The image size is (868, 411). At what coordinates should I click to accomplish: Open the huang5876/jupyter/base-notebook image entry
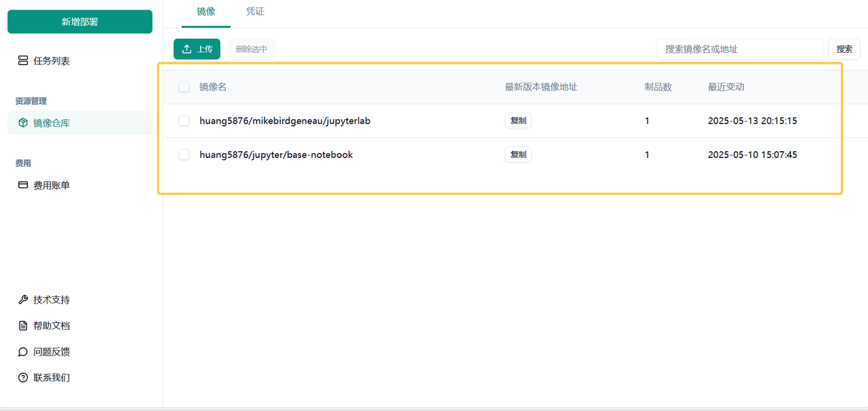click(x=276, y=155)
